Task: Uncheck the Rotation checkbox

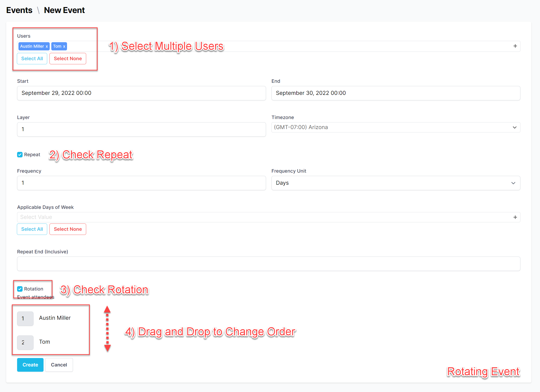Action: (x=20, y=289)
